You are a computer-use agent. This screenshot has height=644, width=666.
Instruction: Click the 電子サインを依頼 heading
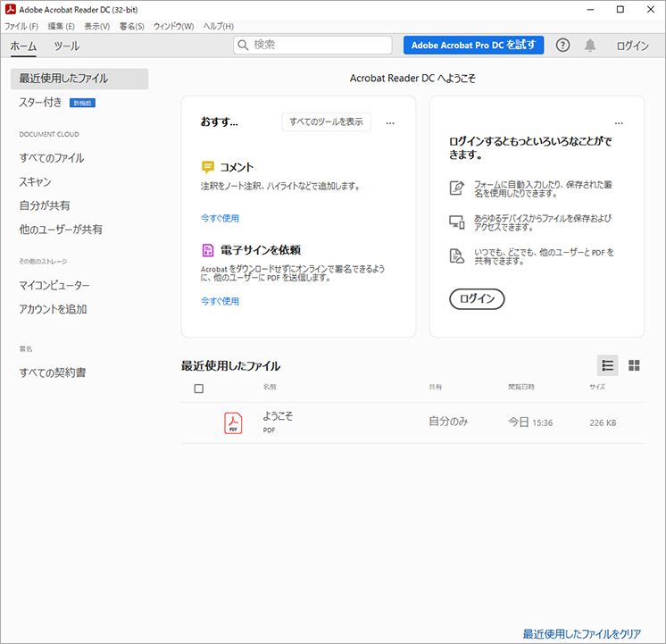click(261, 250)
